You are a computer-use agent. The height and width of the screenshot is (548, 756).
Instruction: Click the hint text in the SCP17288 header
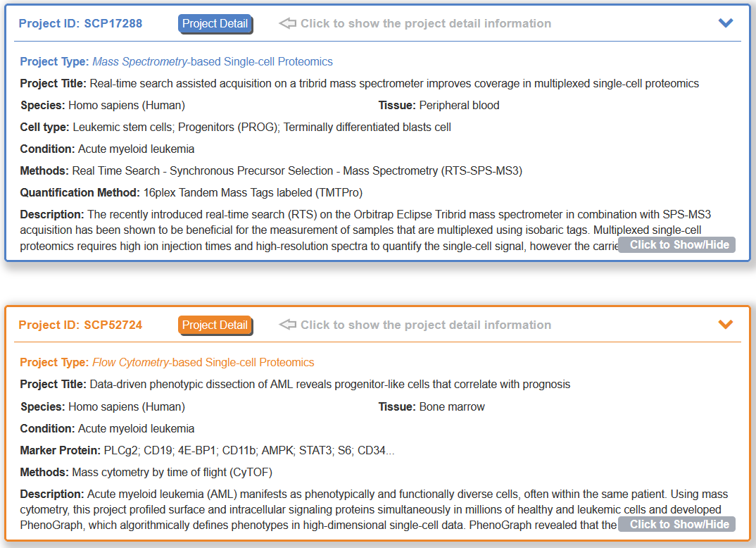pos(425,24)
